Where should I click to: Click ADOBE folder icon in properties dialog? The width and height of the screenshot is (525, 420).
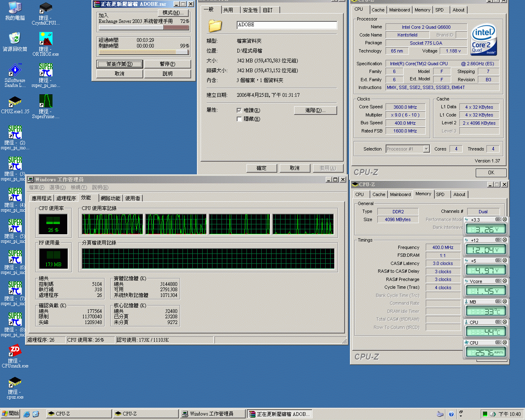point(215,25)
